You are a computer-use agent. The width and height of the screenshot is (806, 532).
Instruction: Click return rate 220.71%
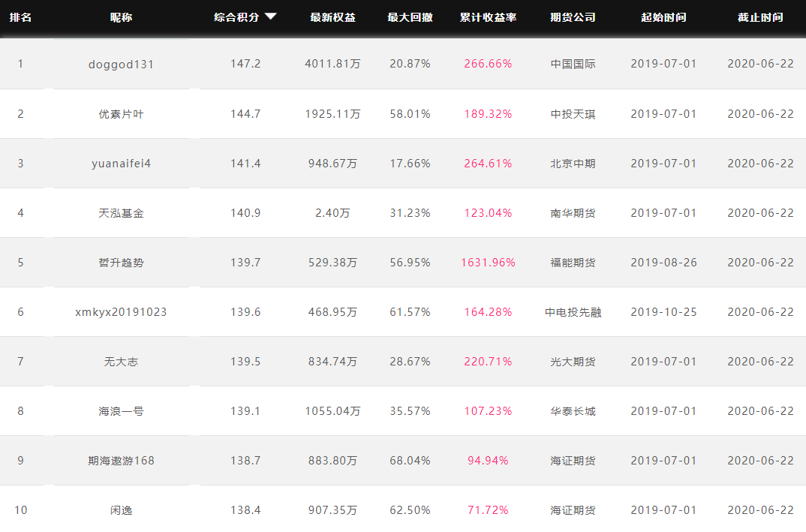[488, 362]
